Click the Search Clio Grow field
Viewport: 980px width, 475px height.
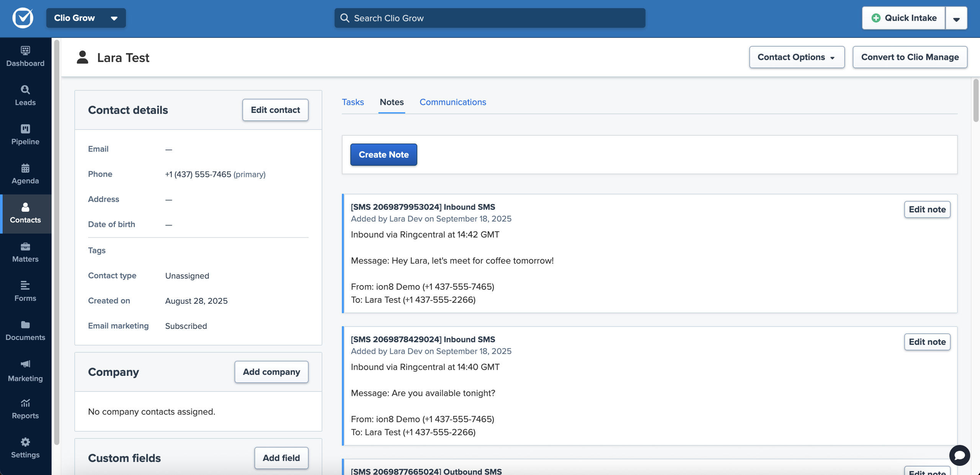click(x=490, y=18)
